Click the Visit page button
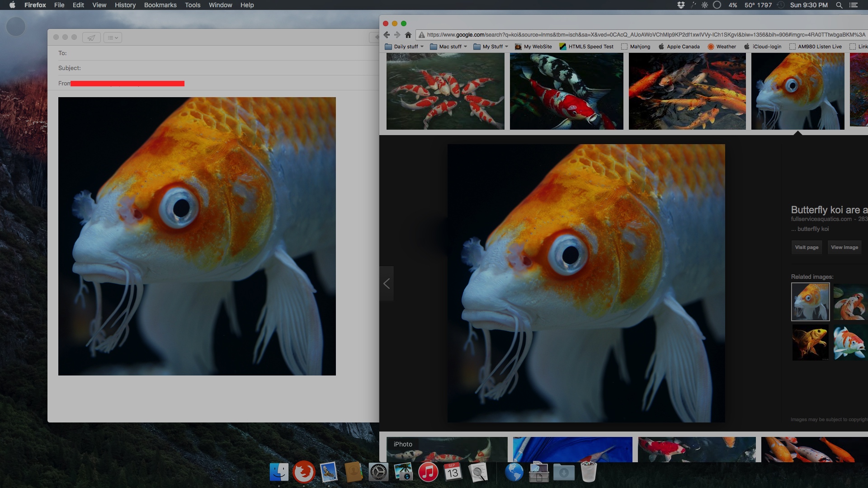 pyautogui.click(x=807, y=247)
